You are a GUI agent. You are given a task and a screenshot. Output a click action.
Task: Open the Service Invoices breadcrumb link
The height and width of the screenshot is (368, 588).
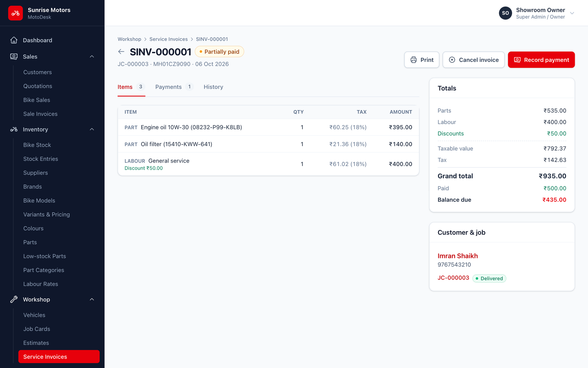[x=168, y=39]
